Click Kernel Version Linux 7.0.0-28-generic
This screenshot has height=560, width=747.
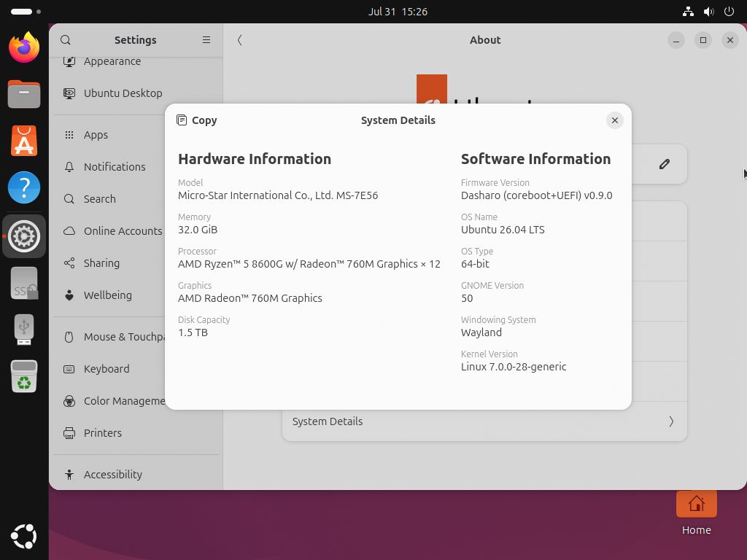point(514,367)
